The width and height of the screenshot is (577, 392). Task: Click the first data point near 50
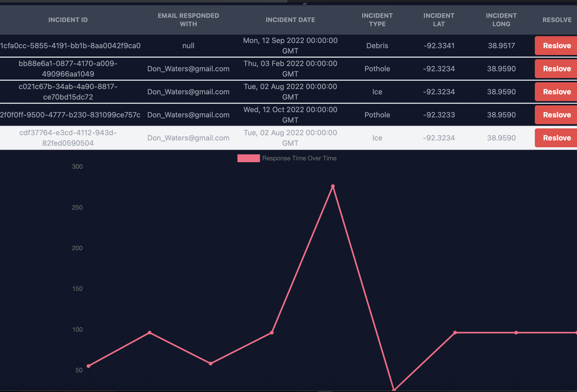tap(89, 366)
